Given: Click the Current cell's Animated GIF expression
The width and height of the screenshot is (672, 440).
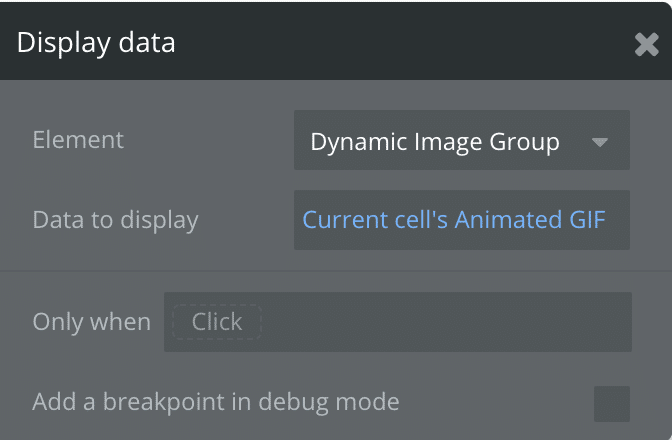Looking at the screenshot, I should pyautogui.click(x=454, y=220).
